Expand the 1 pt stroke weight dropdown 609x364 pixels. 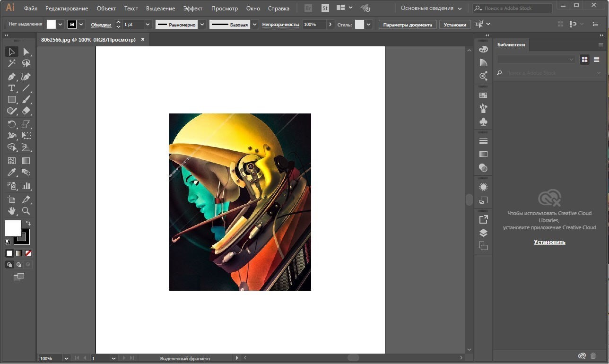148,25
